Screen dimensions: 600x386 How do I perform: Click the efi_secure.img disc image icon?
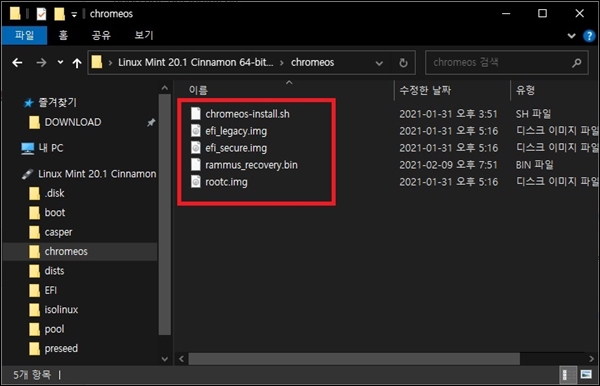[x=196, y=148]
